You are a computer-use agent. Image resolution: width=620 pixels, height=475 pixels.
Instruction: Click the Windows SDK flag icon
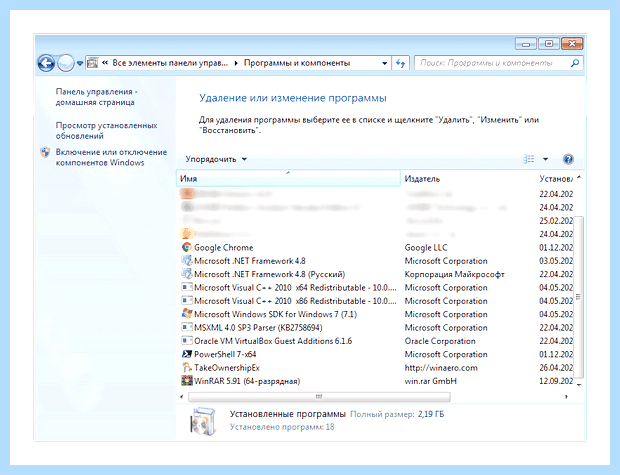pos(187,314)
